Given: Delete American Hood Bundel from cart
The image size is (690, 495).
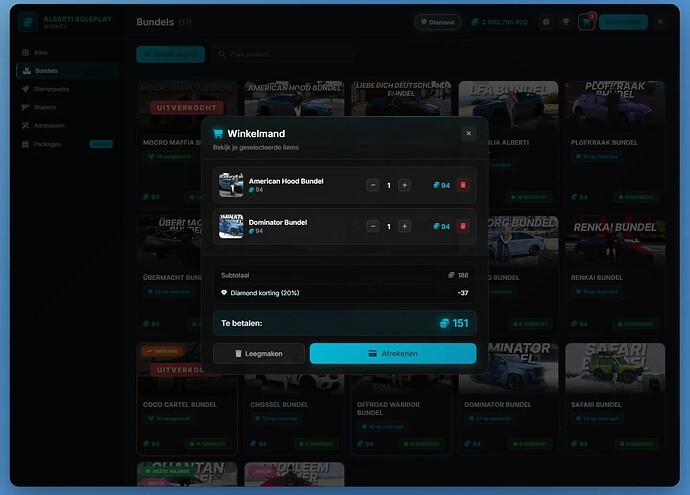Looking at the screenshot, I should [x=462, y=185].
